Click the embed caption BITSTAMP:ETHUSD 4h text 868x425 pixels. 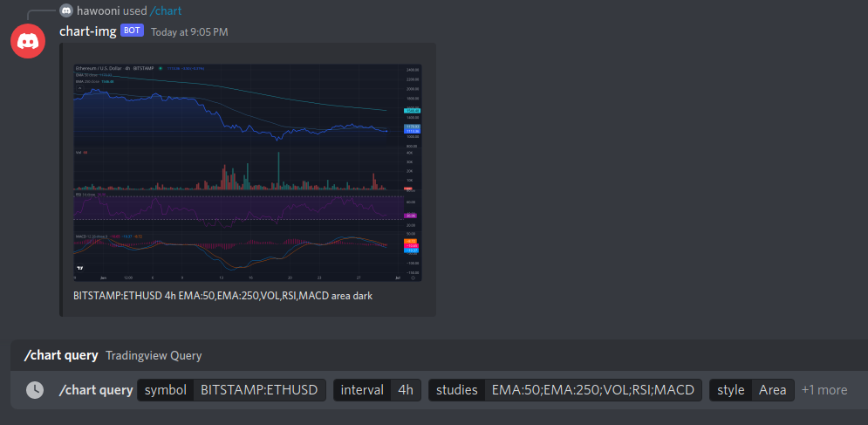click(x=222, y=296)
